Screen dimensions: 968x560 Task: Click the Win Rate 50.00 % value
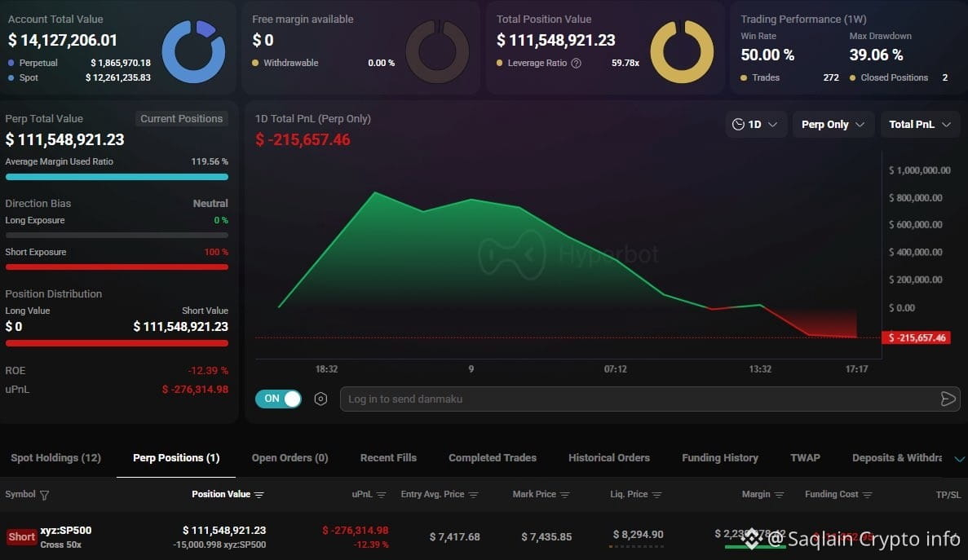point(767,55)
